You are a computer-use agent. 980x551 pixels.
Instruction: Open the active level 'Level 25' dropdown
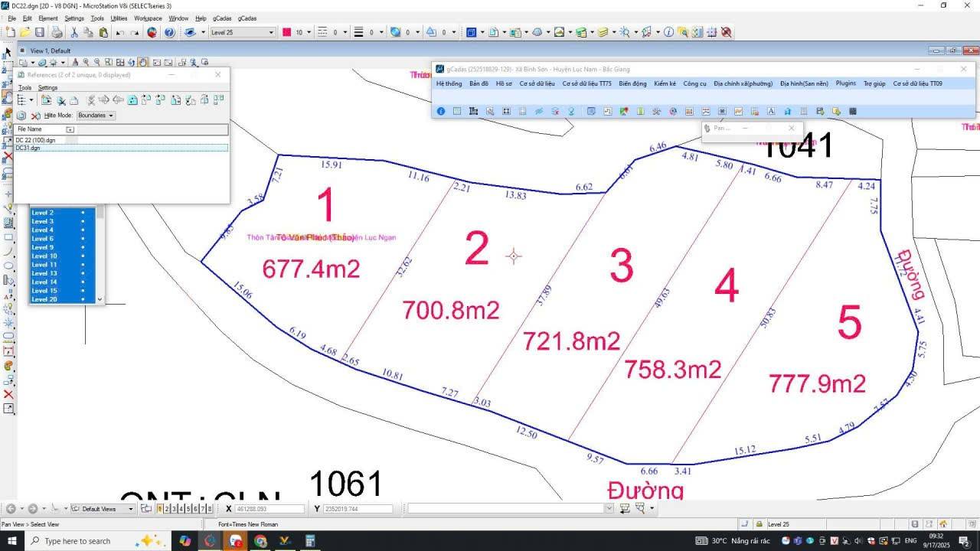(x=270, y=32)
